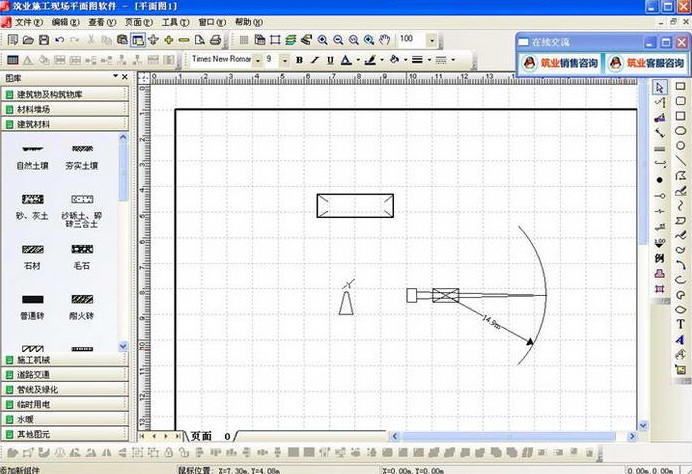Viewport: 692px width, 474px height.
Task: Select the arc drawing tool
Action: pos(681,265)
